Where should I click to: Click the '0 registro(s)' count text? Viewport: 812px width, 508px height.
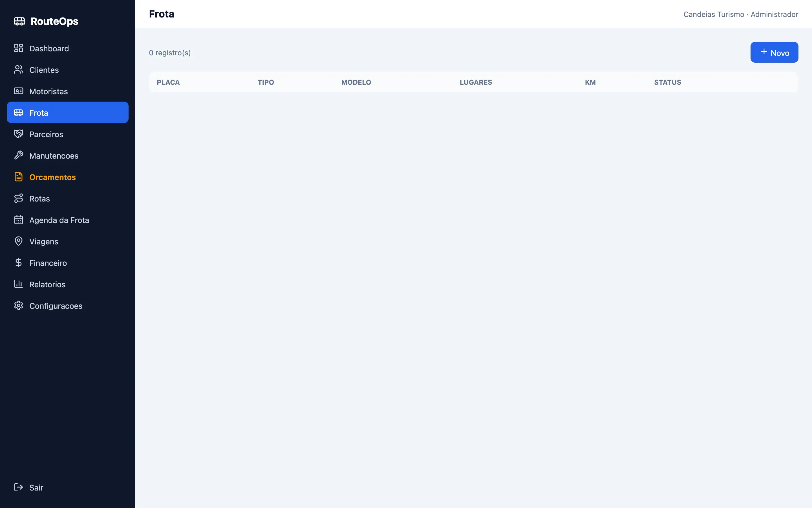(x=170, y=53)
